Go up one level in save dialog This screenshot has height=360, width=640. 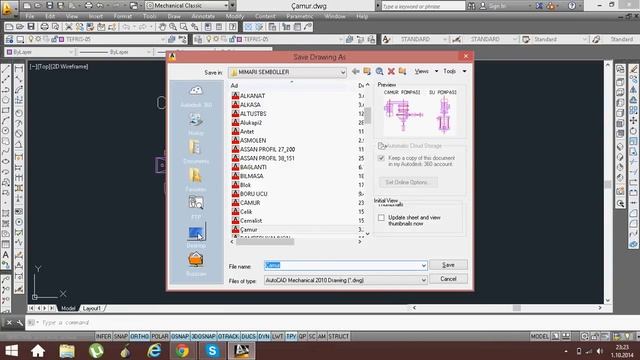[367, 71]
